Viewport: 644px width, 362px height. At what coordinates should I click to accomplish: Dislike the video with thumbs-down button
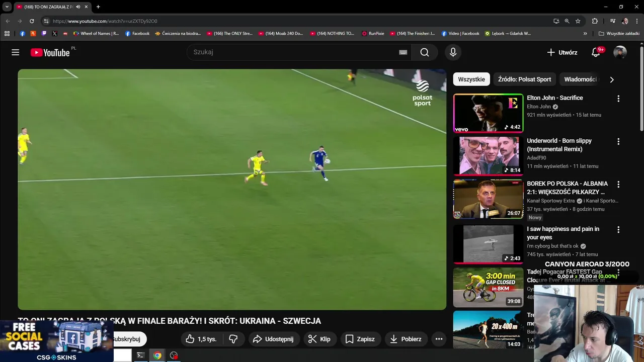coord(233,339)
